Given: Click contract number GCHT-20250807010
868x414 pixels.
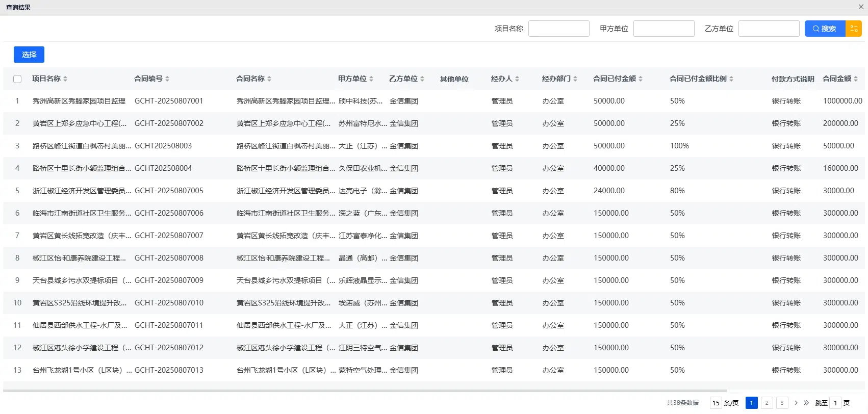Looking at the screenshot, I should click(169, 303).
